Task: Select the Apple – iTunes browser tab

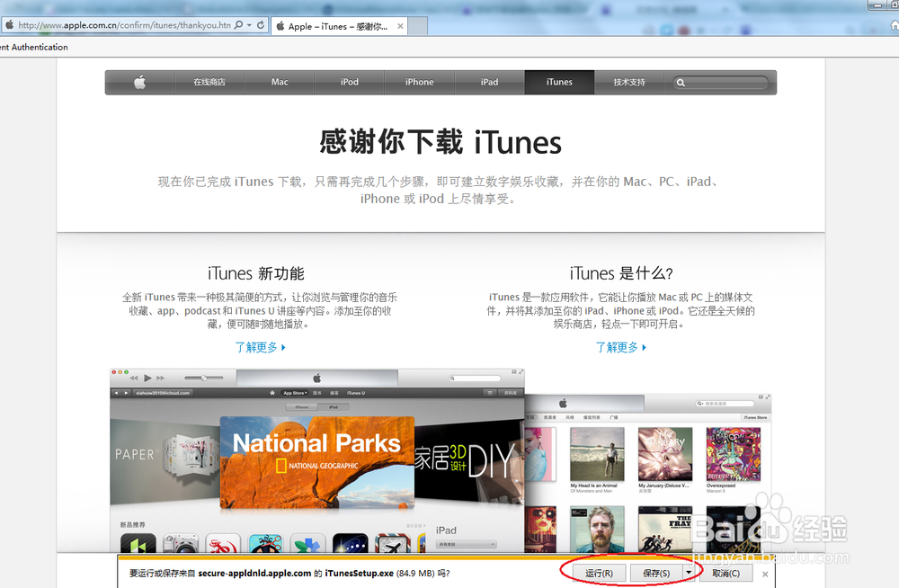Action: tap(339, 26)
